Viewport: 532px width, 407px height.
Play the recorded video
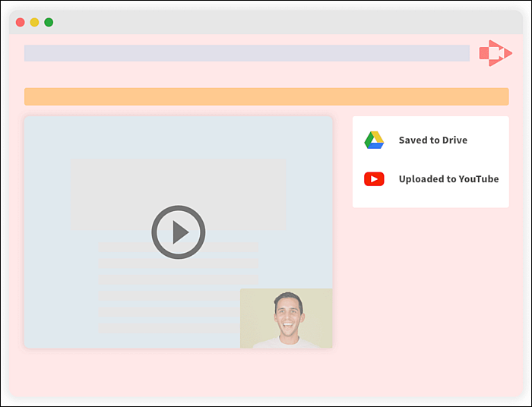point(179,232)
